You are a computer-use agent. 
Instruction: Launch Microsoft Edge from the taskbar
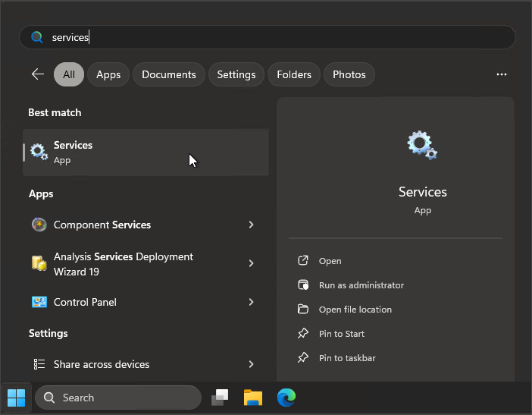(x=286, y=398)
